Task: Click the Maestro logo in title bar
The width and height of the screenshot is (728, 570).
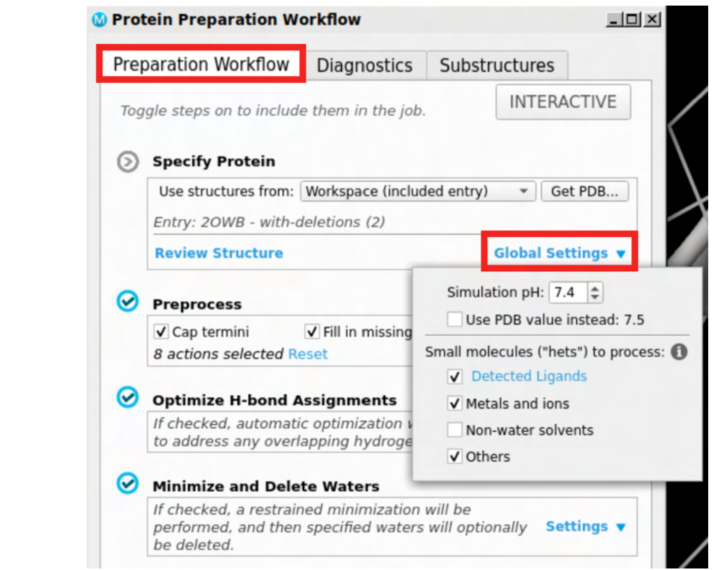Action: [x=100, y=20]
